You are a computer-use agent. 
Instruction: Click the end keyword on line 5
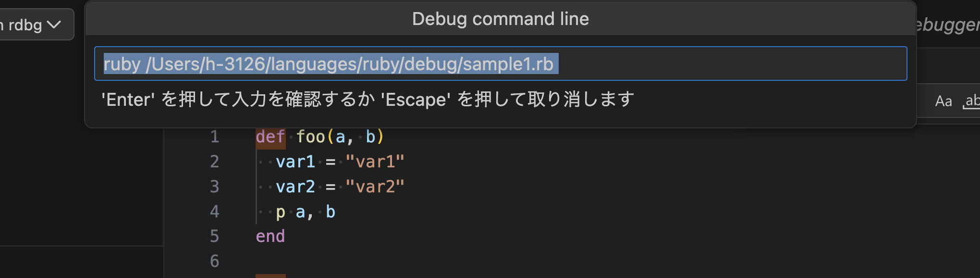coord(269,236)
